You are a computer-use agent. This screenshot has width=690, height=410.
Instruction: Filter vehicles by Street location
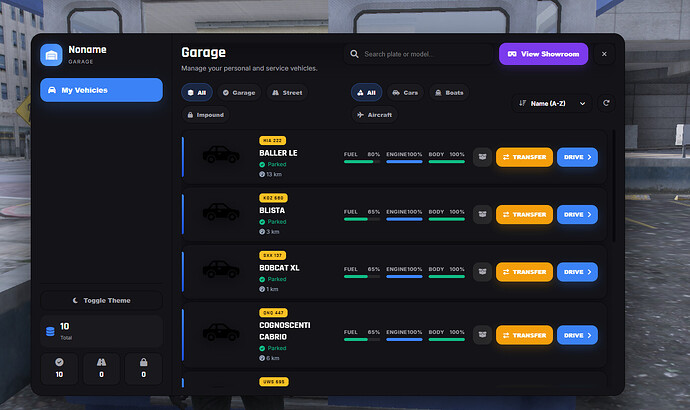pos(287,93)
